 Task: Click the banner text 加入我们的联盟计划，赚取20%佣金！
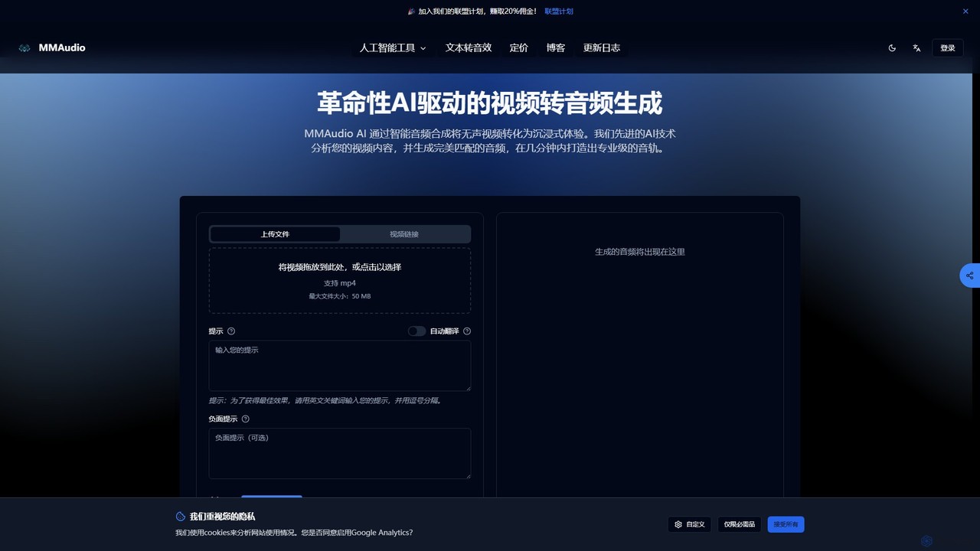(x=478, y=11)
